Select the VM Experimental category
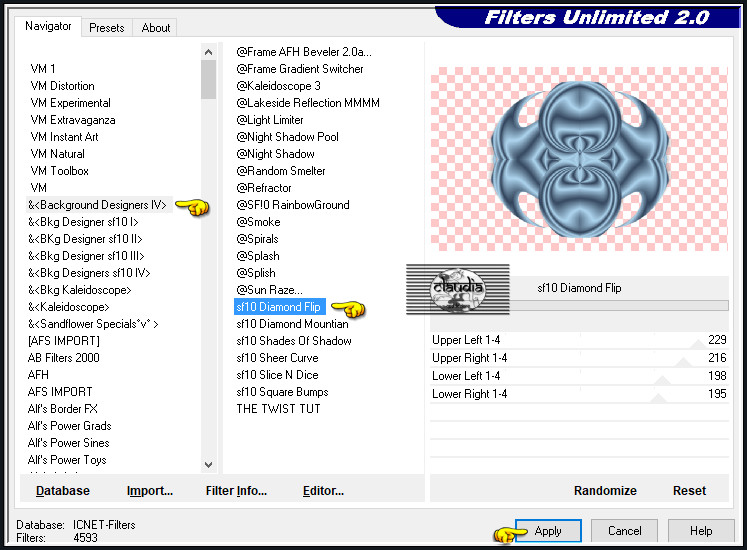This screenshot has height=550, width=747. (71, 103)
